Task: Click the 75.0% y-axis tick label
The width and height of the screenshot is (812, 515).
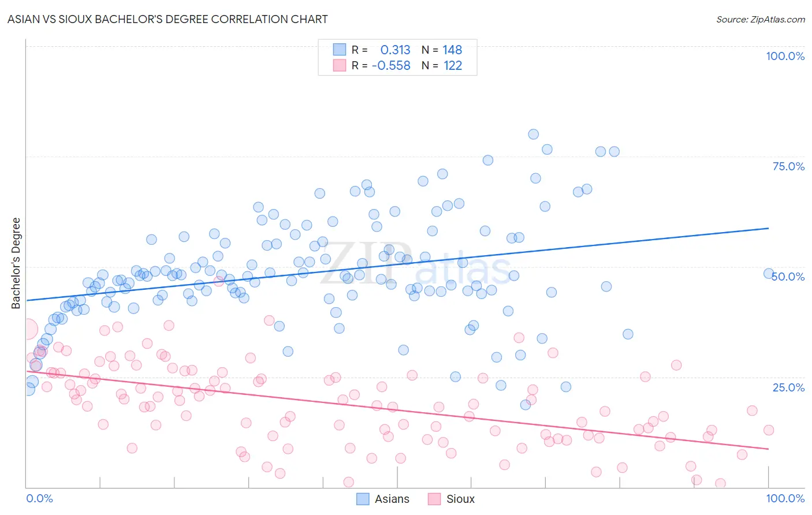Action: coord(788,166)
